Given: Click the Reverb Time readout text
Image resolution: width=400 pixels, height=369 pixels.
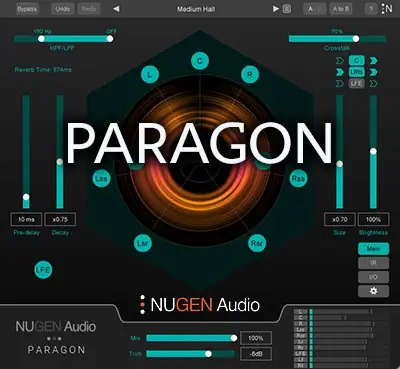Looking at the screenshot, I should click(x=43, y=70).
